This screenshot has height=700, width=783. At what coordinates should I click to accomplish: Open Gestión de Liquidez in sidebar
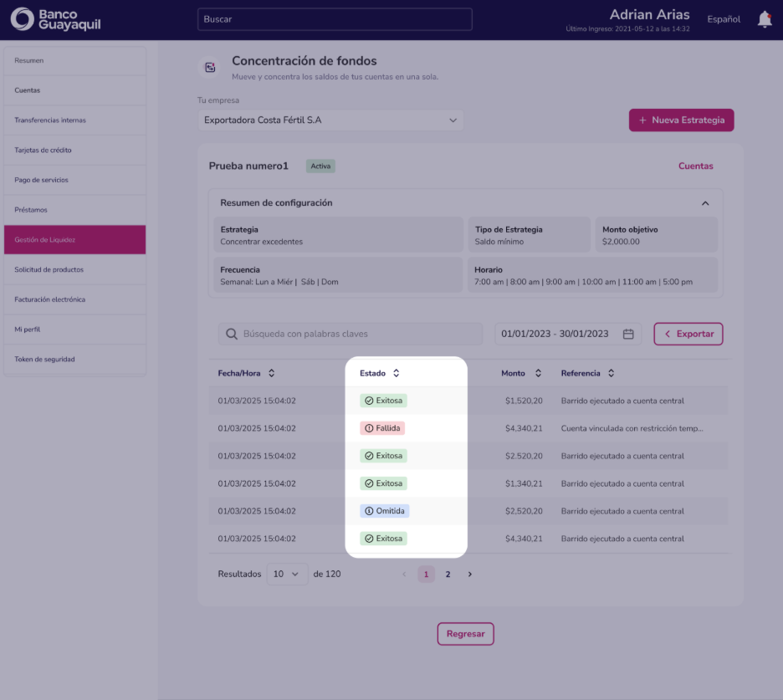[75, 240]
